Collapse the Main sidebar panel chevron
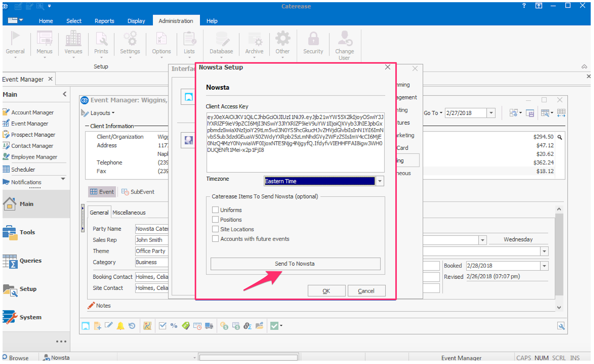The image size is (594, 364). tap(65, 94)
